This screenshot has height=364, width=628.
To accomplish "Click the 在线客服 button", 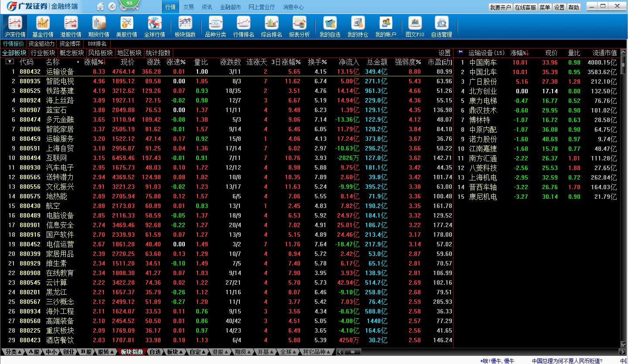I will [x=525, y=7].
